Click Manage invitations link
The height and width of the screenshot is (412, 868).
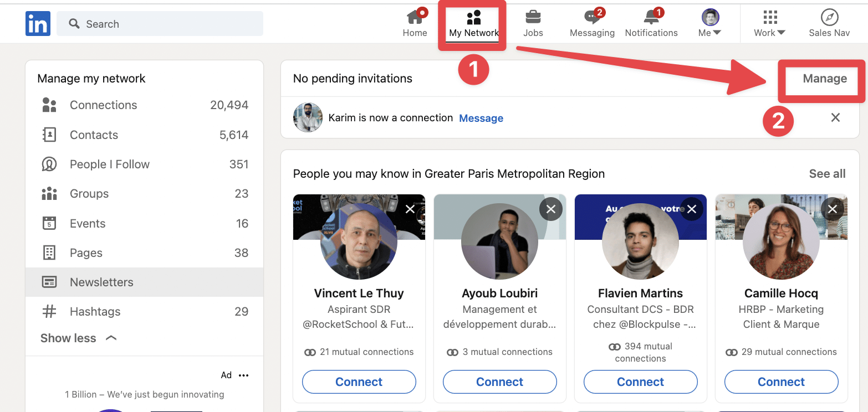coord(825,79)
